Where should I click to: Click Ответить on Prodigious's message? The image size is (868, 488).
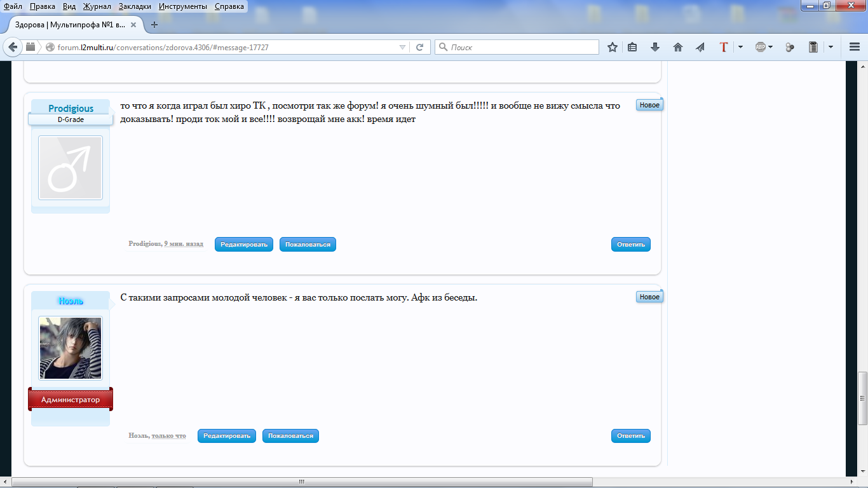[630, 245]
